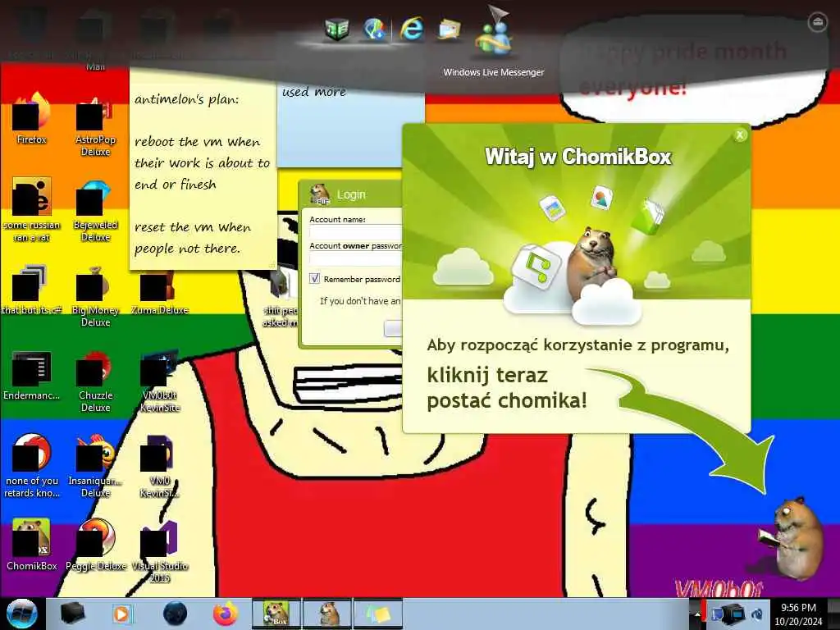Screen dimensions: 840x630
Task: Open the Visual Studio 2015 desktop icon
Action: [160, 550]
